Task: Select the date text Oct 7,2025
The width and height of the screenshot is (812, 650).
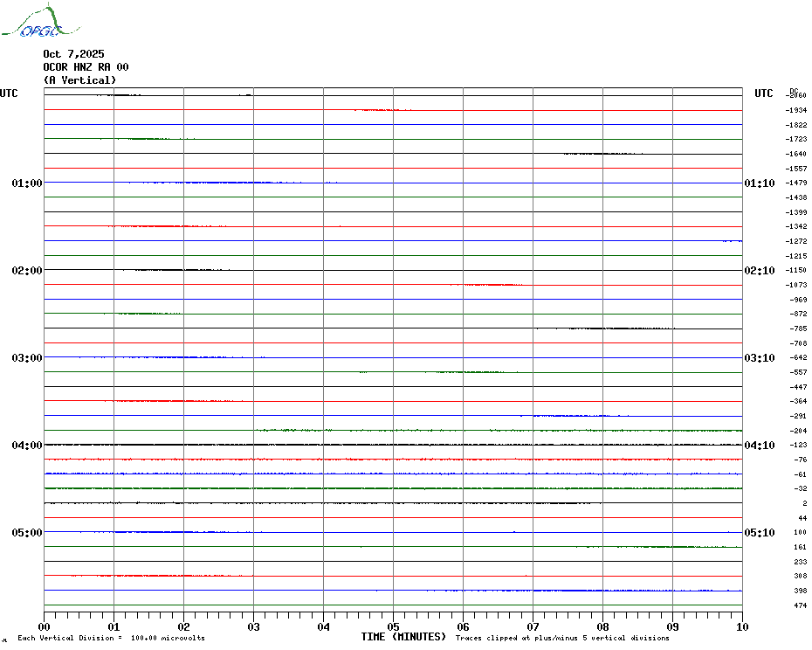Action: coord(73,54)
